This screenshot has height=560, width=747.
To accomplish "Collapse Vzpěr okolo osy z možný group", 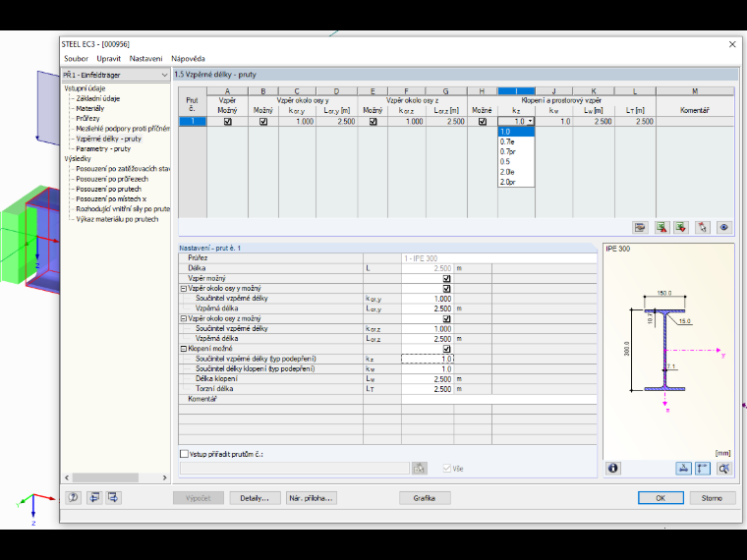I will (184, 318).
